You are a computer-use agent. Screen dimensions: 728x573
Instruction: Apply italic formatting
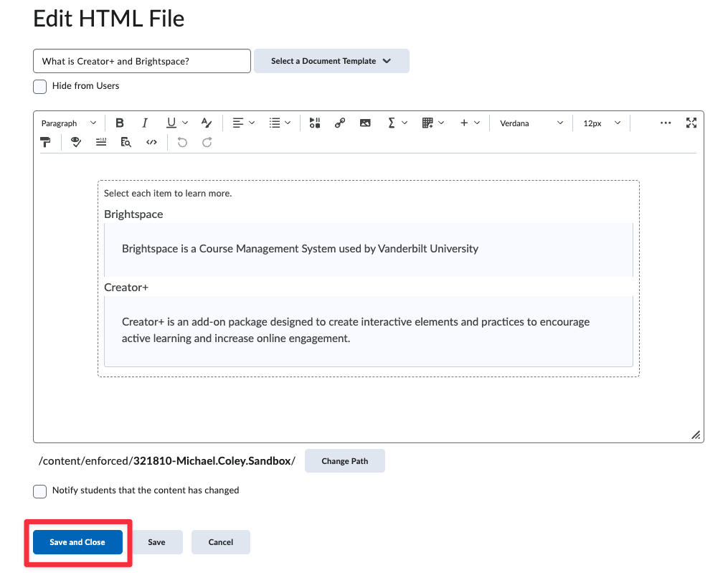[x=145, y=123]
